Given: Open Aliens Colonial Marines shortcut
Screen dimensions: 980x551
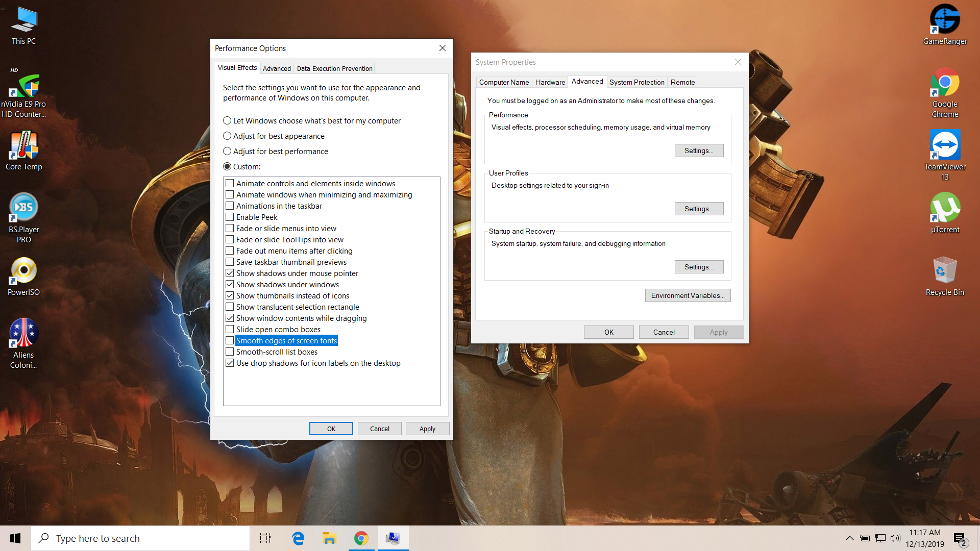Looking at the screenshot, I should coord(23,343).
